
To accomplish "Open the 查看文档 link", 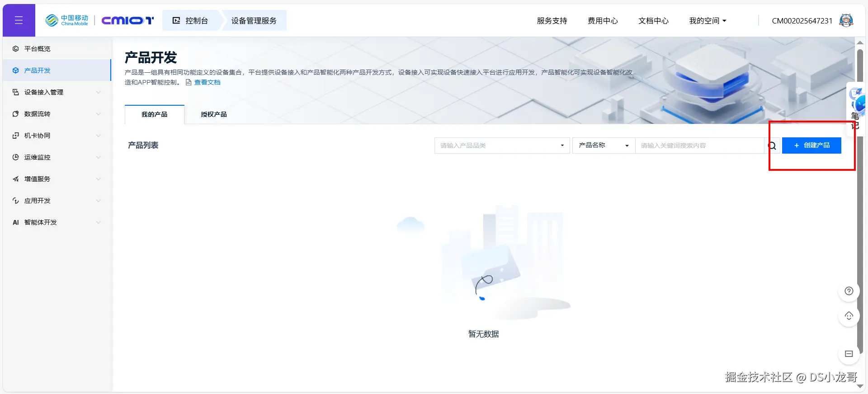I will pos(208,82).
